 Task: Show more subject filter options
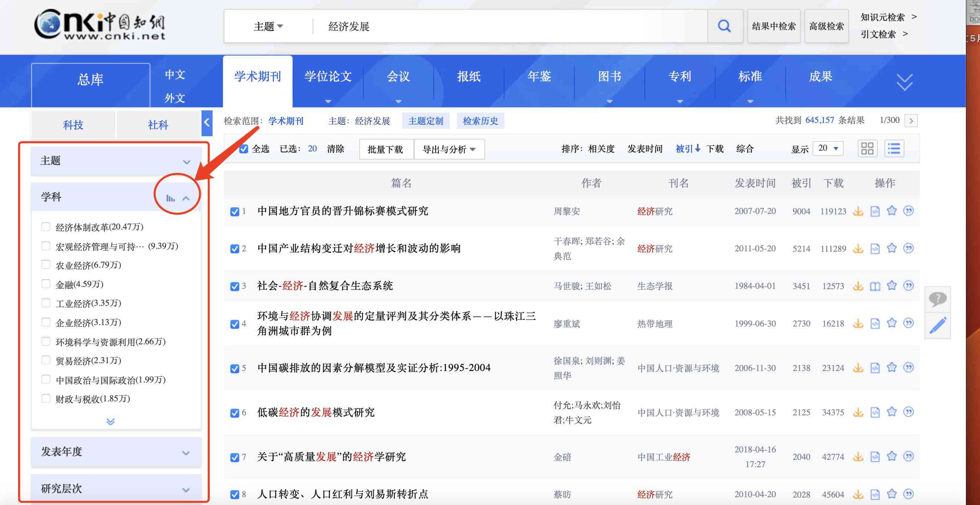[x=110, y=421]
